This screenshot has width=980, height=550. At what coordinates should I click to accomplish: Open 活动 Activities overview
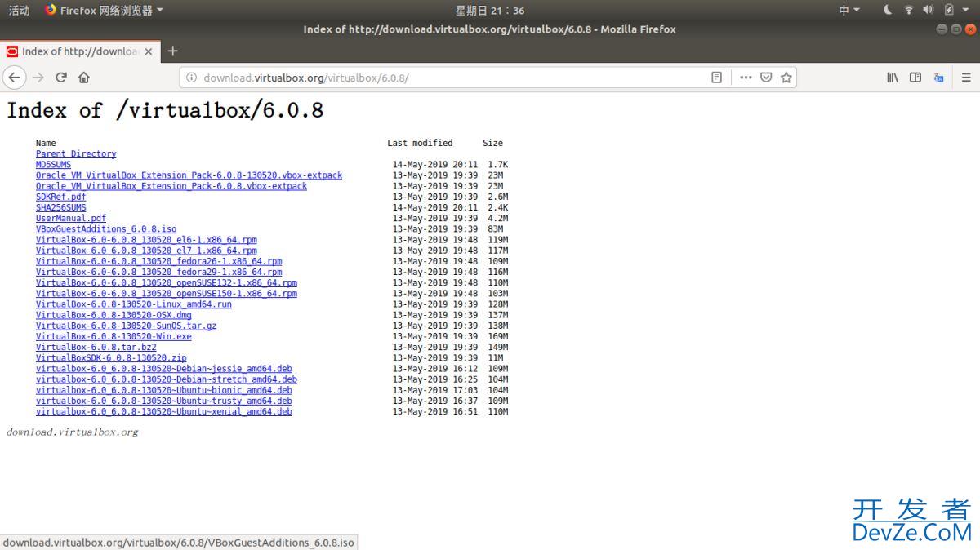(x=19, y=10)
